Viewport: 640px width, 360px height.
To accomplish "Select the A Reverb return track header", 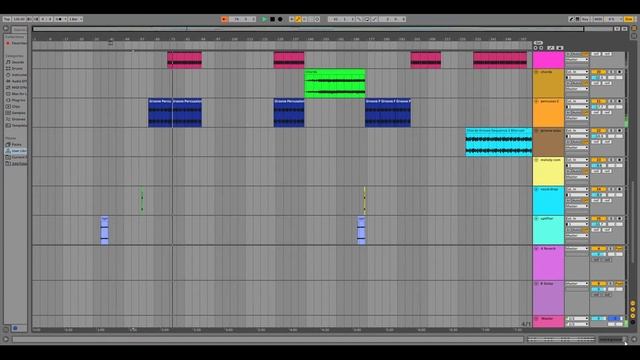I will [x=548, y=263].
